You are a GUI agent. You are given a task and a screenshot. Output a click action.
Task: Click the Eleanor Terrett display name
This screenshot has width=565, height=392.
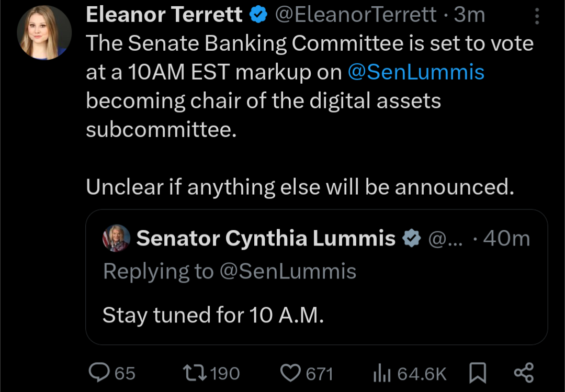coord(164,15)
